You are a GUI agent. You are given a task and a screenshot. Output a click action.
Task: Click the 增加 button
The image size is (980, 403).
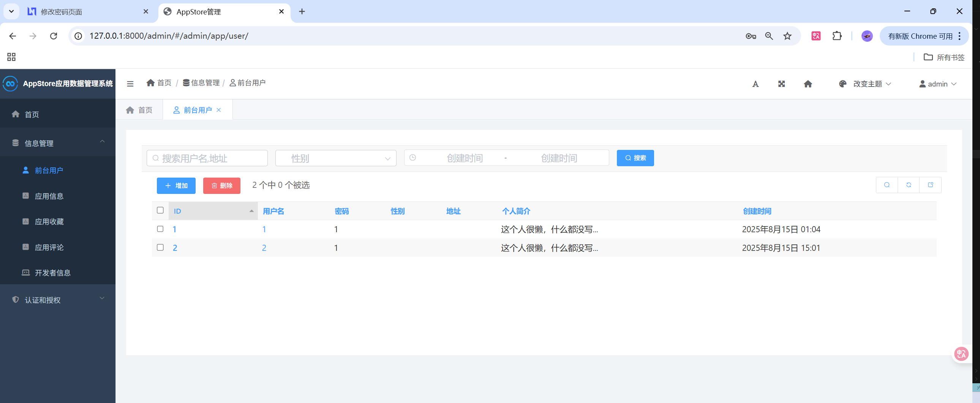[x=176, y=186]
